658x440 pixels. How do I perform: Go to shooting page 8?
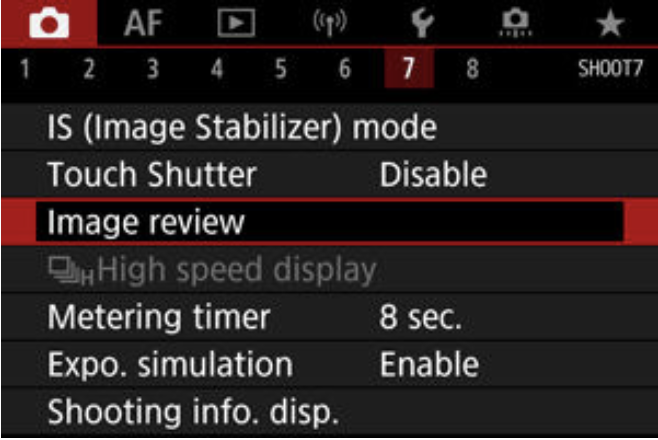click(473, 68)
